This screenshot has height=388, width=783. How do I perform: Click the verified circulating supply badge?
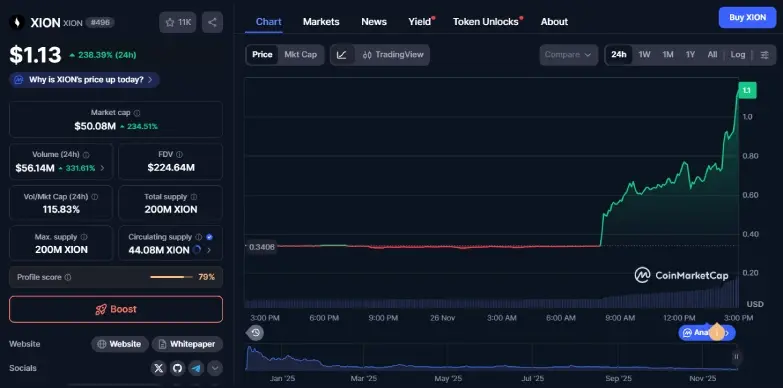(x=209, y=237)
